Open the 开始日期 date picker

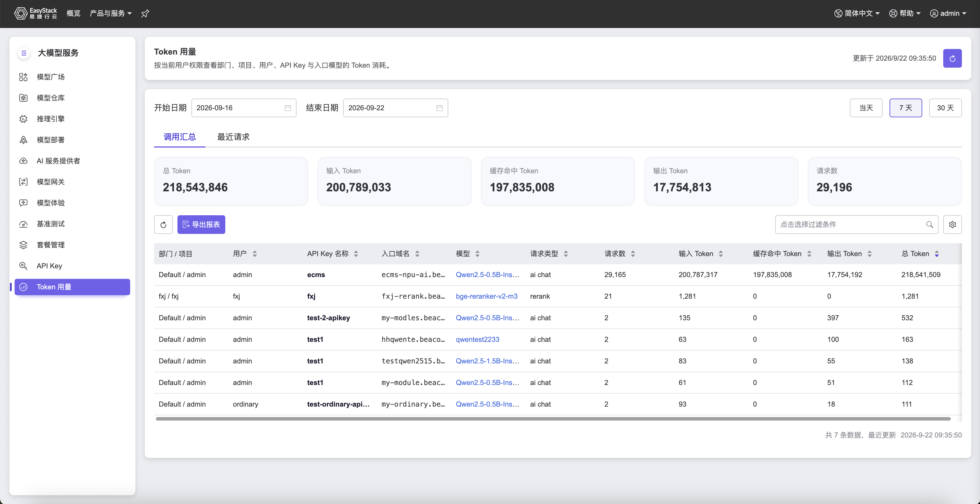point(243,108)
